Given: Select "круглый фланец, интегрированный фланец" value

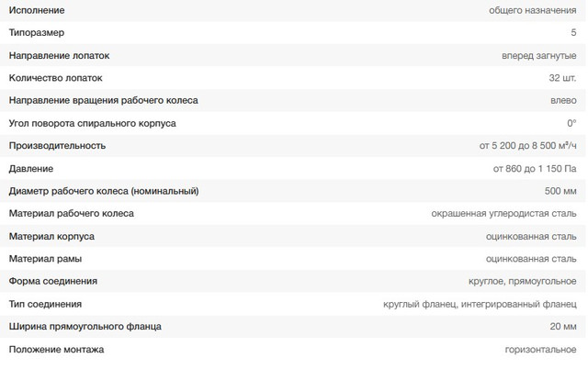Looking at the screenshot, I should (x=480, y=305).
